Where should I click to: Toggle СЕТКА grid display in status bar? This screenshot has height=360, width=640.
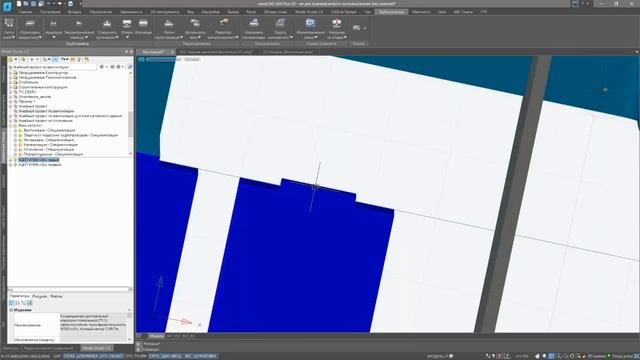68,356
